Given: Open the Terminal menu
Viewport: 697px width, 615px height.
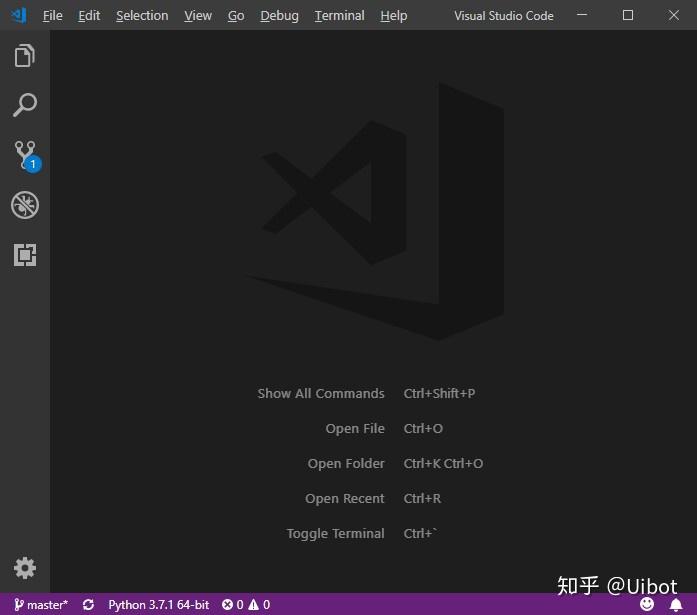Looking at the screenshot, I should pyautogui.click(x=340, y=16).
